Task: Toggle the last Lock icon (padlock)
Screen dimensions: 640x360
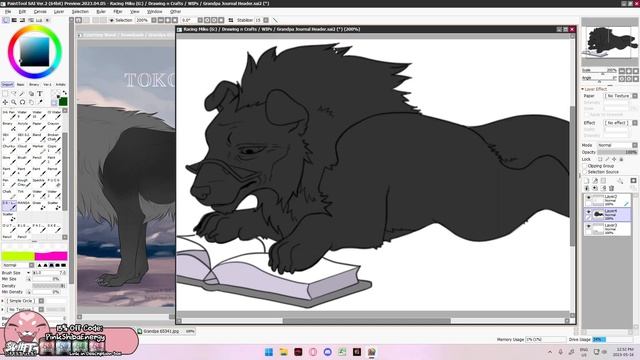Action: [621, 159]
